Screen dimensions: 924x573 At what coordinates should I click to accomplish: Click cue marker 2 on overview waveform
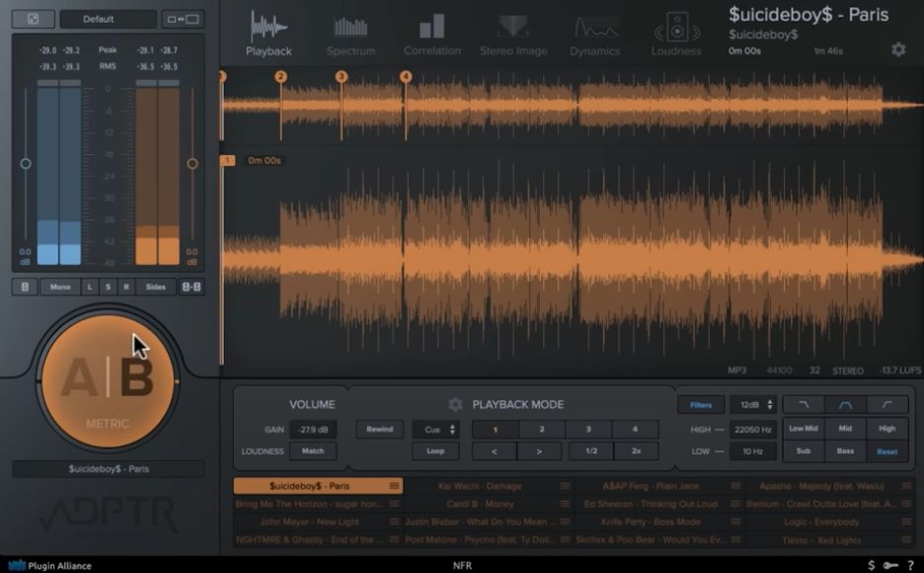click(x=280, y=77)
